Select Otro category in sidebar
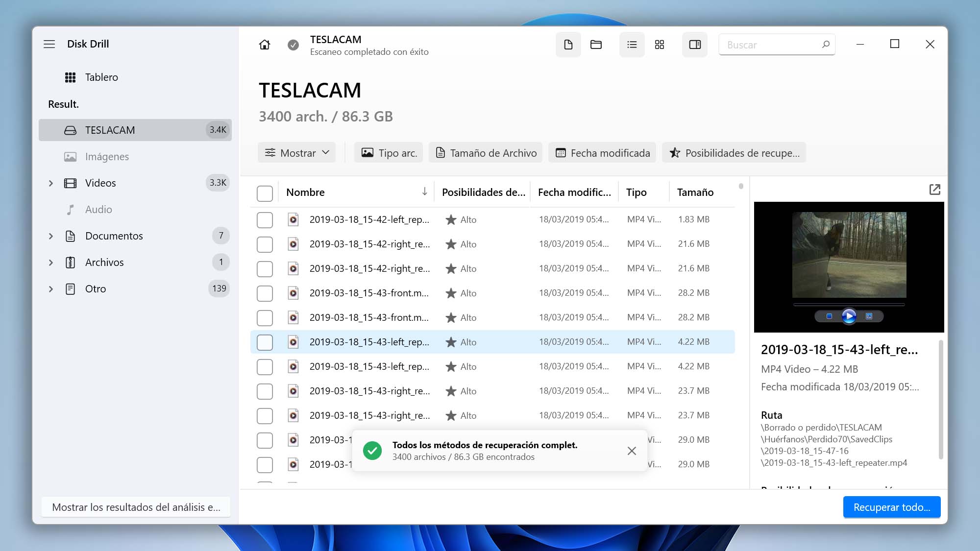The width and height of the screenshot is (980, 551). pos(135,289)
